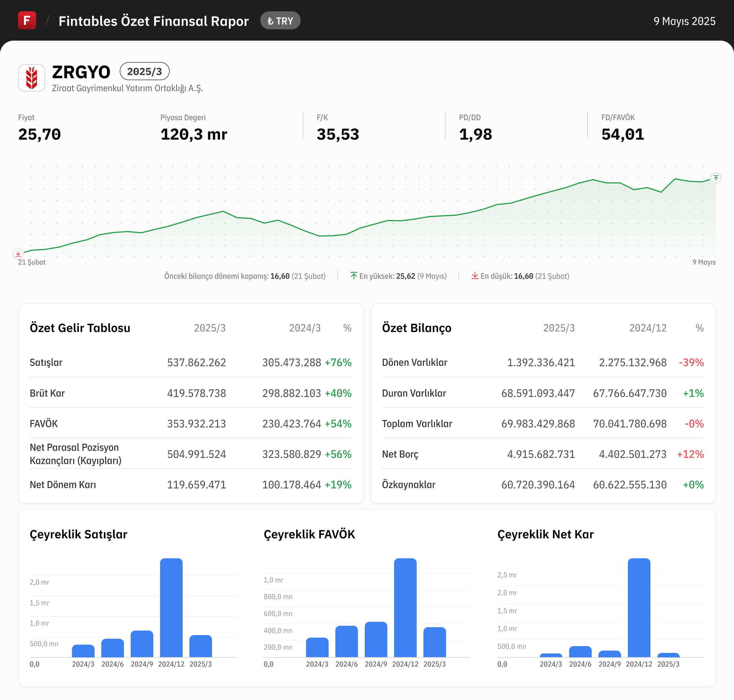Click the Önceki bilanço dönemi kapanış 16,60 text
Image resolution: width=734 pixels, height=700 pixels.
pos(245,276)
